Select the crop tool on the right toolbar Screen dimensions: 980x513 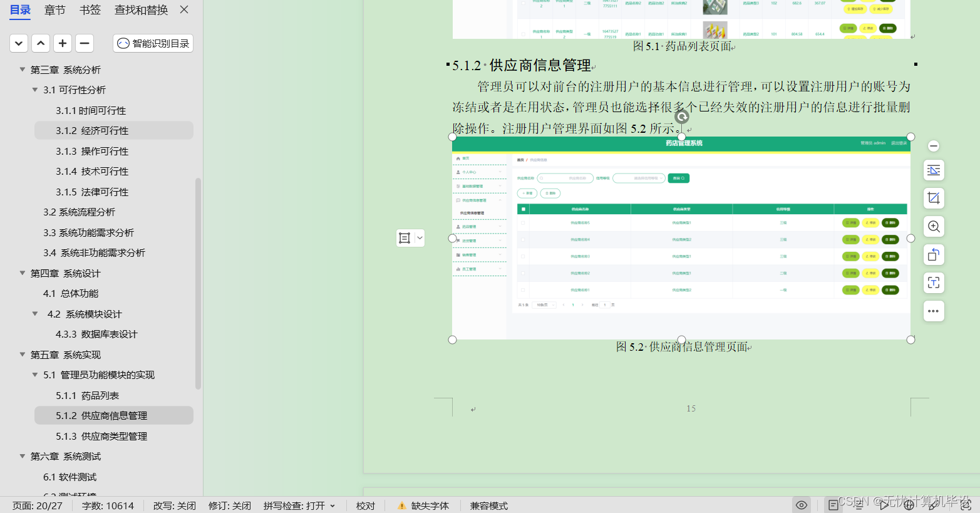(x=933, y=198)
